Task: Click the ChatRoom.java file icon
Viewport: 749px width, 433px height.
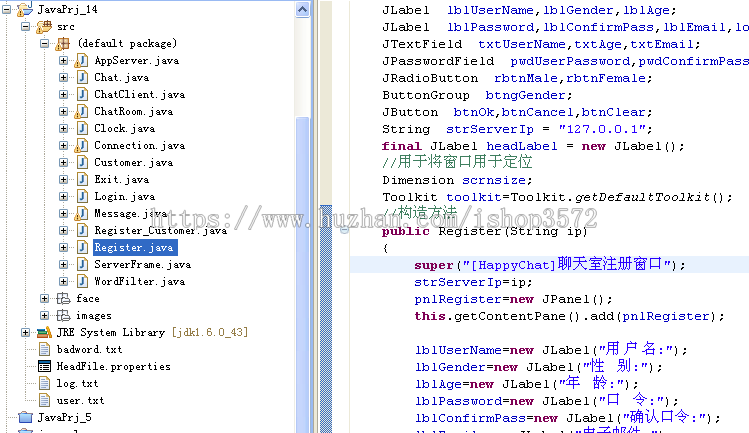Action: coord(82,111)
